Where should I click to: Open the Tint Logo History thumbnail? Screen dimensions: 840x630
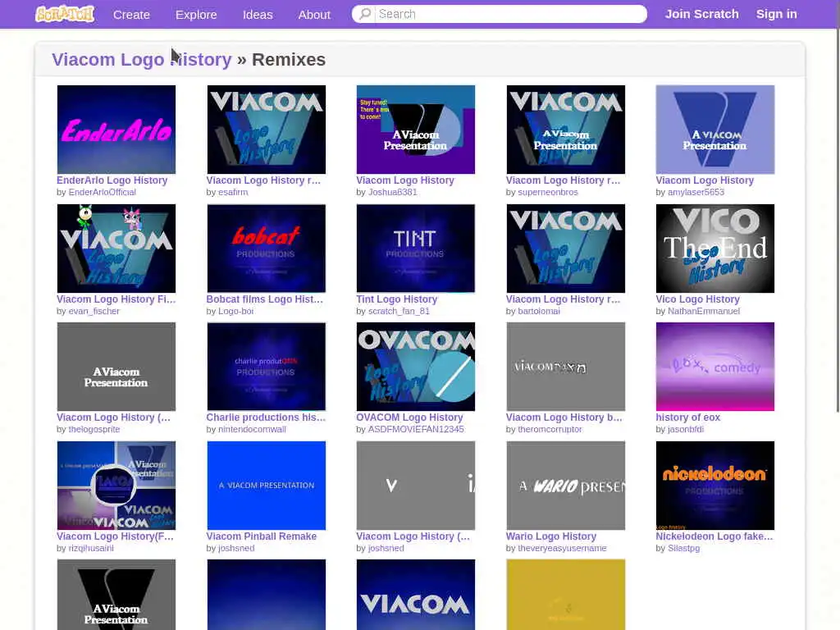(x=416, y=248)
